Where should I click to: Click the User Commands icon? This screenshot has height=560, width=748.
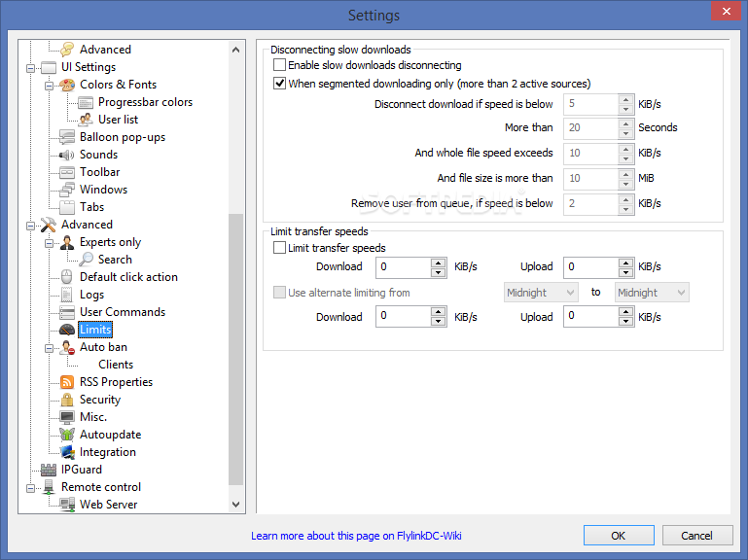[x=67, y=312]
